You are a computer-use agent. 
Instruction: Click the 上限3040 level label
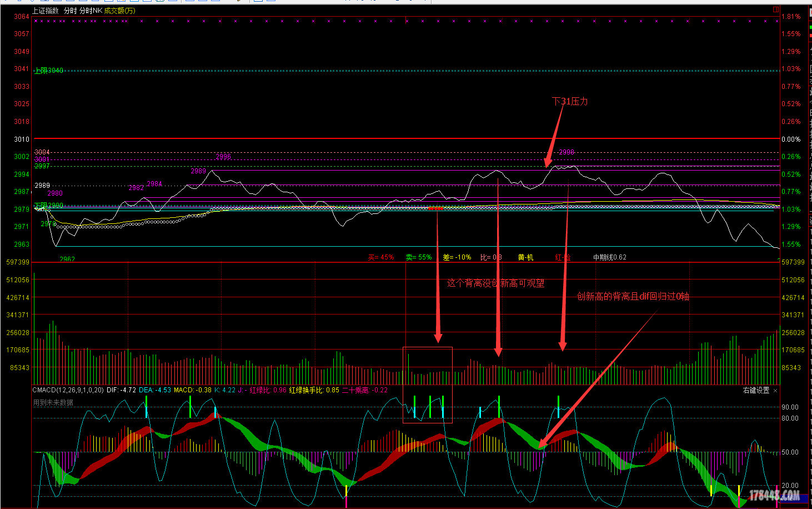(49, 71)
